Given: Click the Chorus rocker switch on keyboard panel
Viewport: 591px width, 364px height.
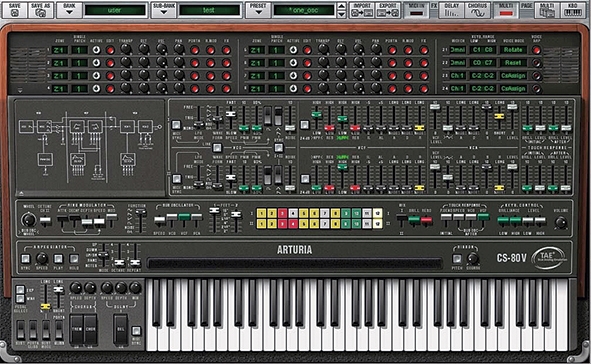Looking at the screenshot, I should pos(90,329).
